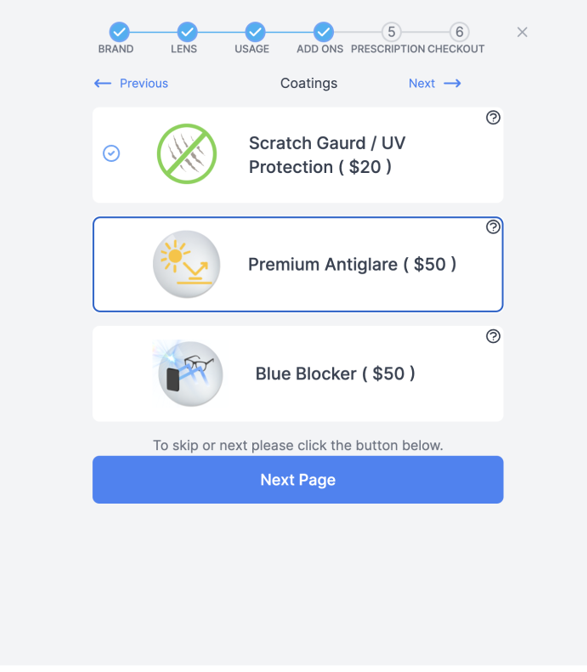This screenshot has height=672, width=587.
Task: Click the Next Page button
Action: 298,480
